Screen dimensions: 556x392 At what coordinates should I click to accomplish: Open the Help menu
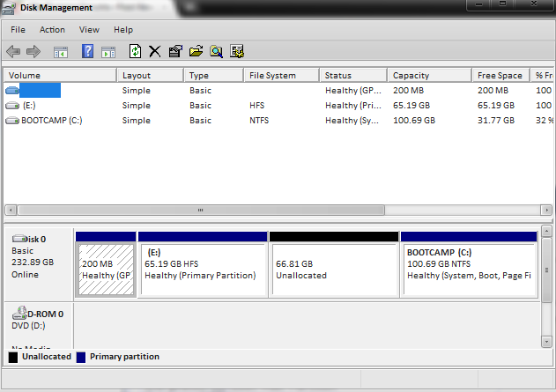pos(123,30)
